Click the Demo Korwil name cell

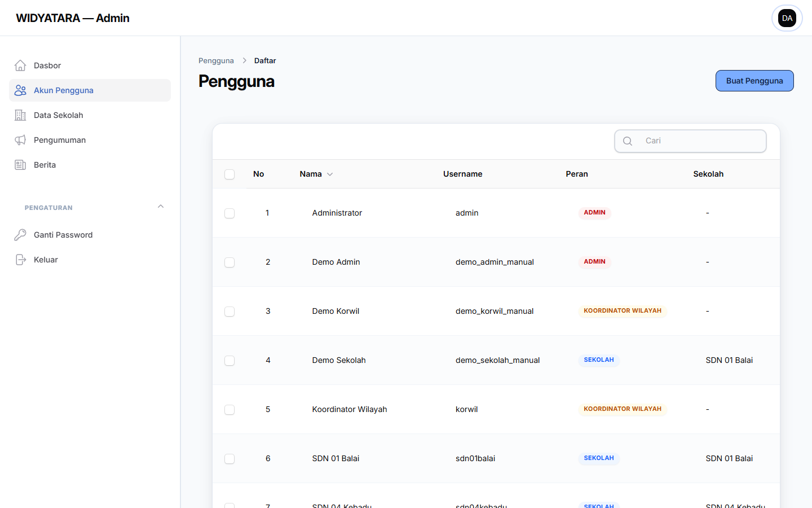(336, 311)
